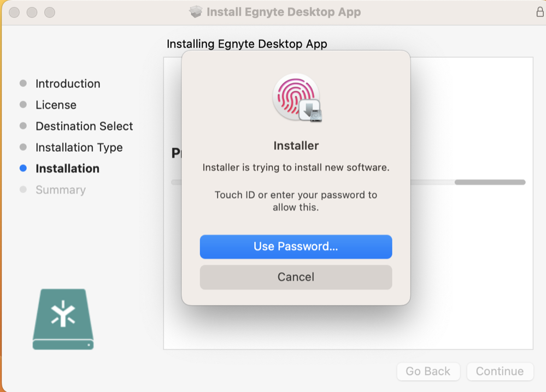Screen dimensions: 546x392
Task: Go to the Installation Type step
Action: pyautogui.click(x=79, y=147)
